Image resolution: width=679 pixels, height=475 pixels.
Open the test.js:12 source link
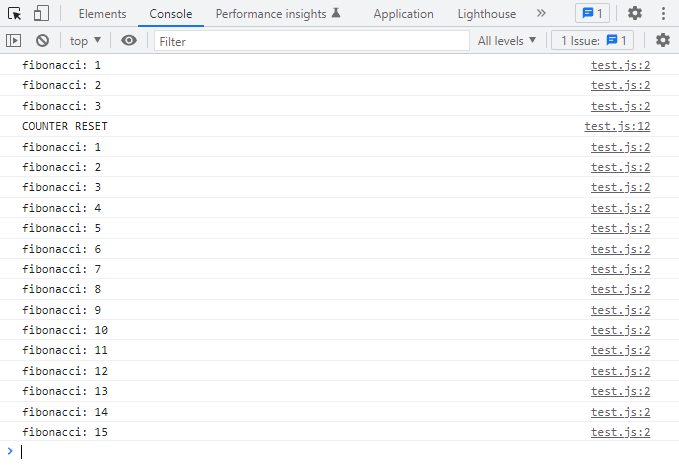pyautogui.click(x=617, y=127)
